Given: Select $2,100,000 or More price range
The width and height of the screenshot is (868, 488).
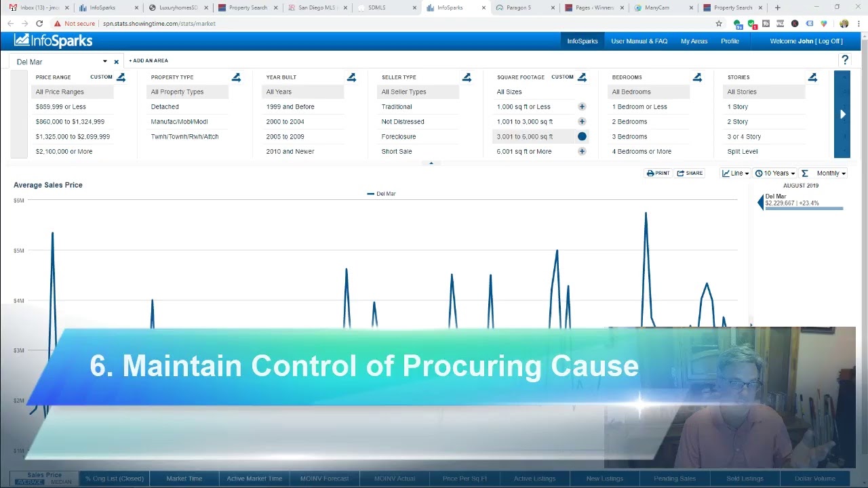Looking at the screenshot, I should (64, 151).
